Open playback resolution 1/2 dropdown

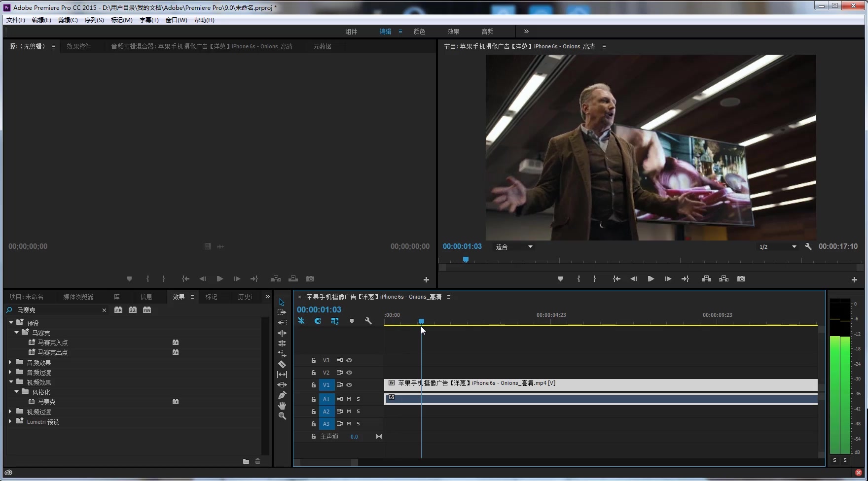tap(778, 247)
